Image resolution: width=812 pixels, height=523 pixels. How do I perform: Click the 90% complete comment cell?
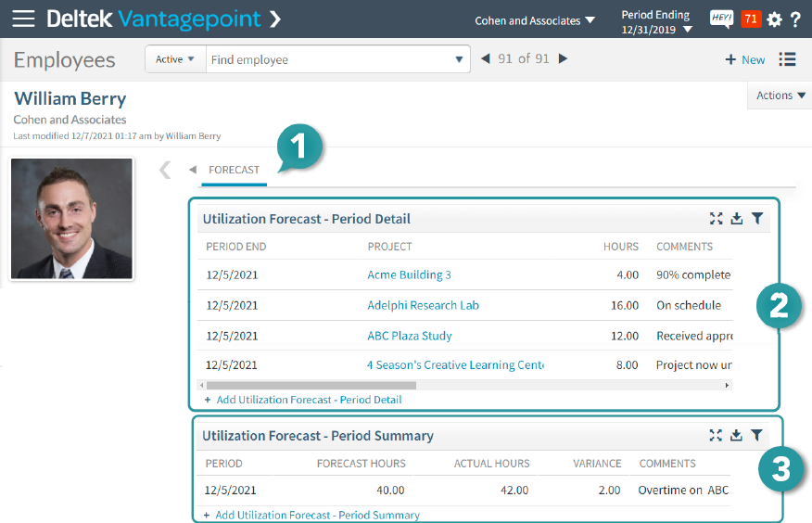click(x=693, y=275)
